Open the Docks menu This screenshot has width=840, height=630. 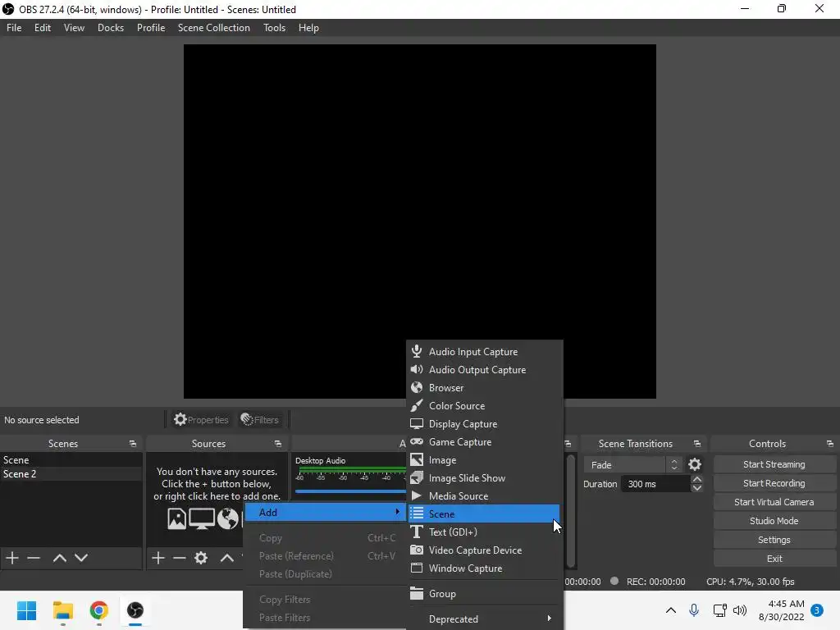coord(111,28)
